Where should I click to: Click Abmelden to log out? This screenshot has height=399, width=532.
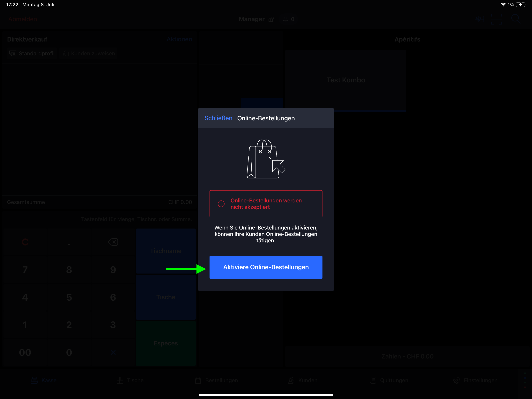(23, 19)
